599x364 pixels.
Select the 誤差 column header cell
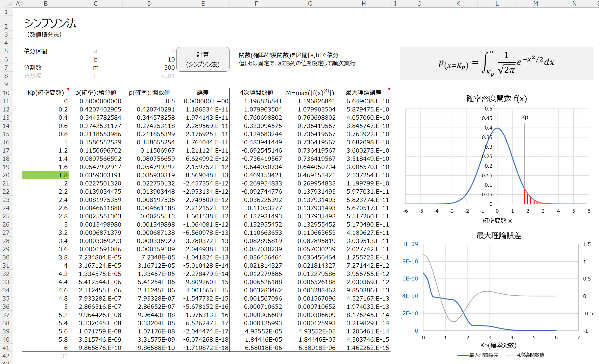203,92
